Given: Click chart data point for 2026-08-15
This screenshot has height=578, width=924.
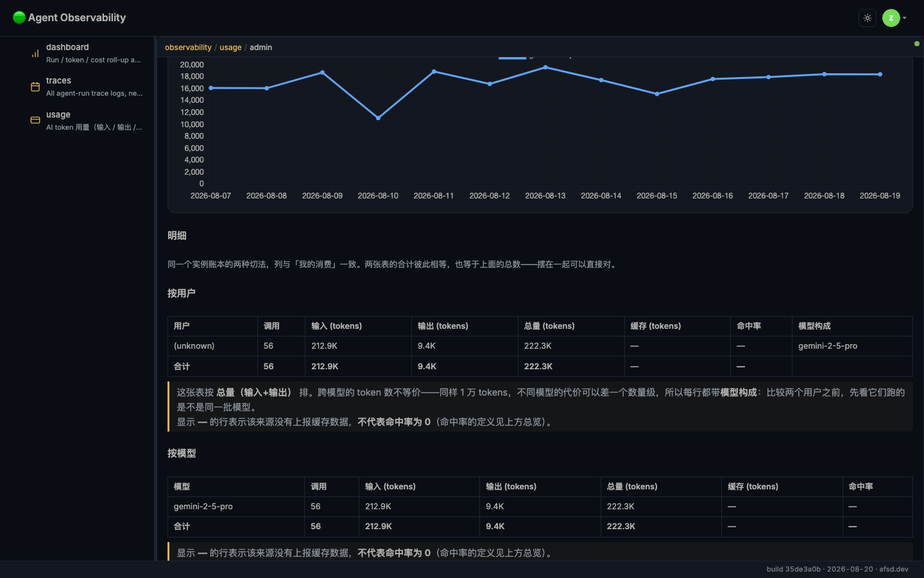Looking at the screenshot, I should (x=657, y=94).
